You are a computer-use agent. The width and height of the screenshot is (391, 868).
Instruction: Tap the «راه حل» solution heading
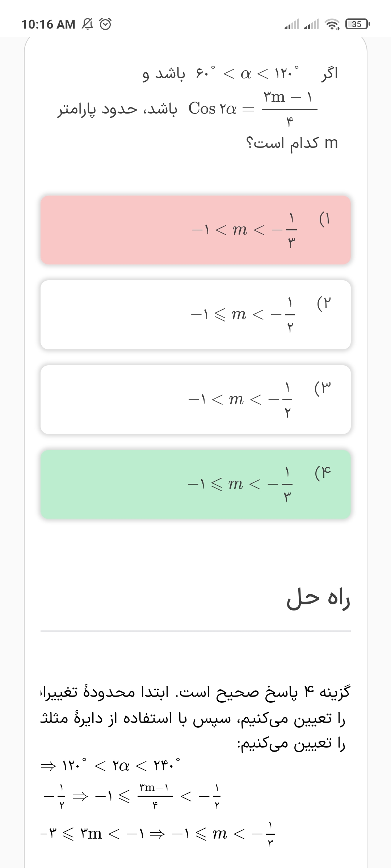[x=318, y=599]
